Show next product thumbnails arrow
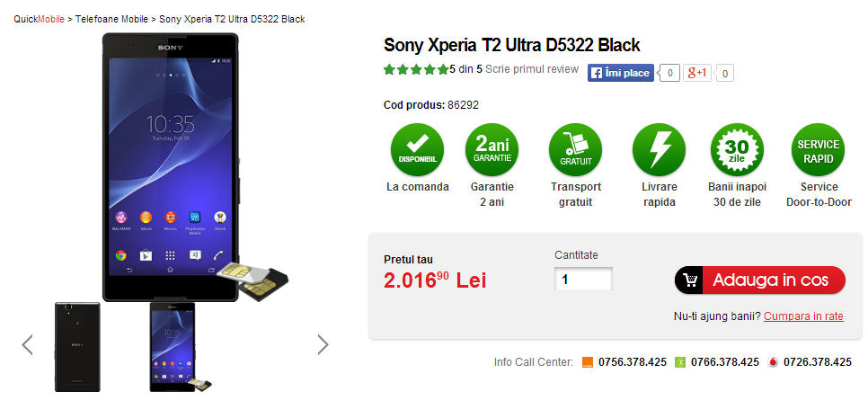Screen dimensions: 868x409 [x=323, y=344]
